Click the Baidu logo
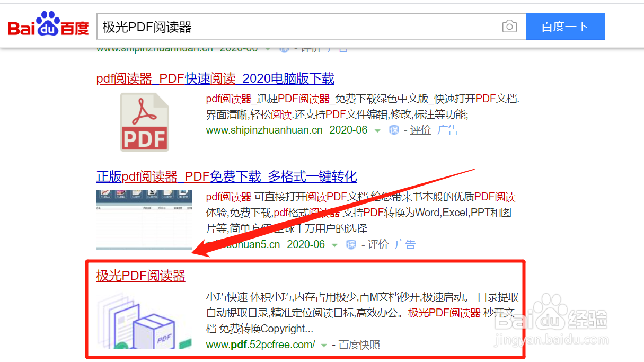The width and height of the screenshot is (644, 362). [48, 25]
